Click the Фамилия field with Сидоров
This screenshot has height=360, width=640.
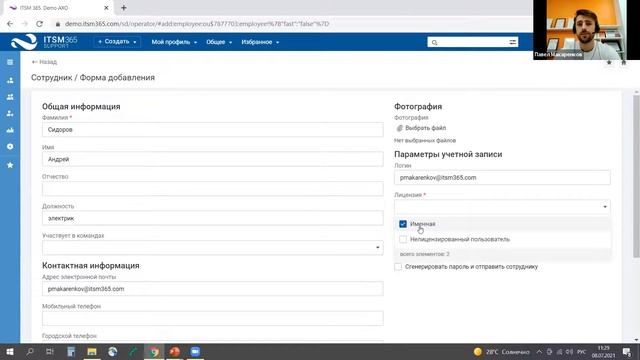tap(213, 129)
